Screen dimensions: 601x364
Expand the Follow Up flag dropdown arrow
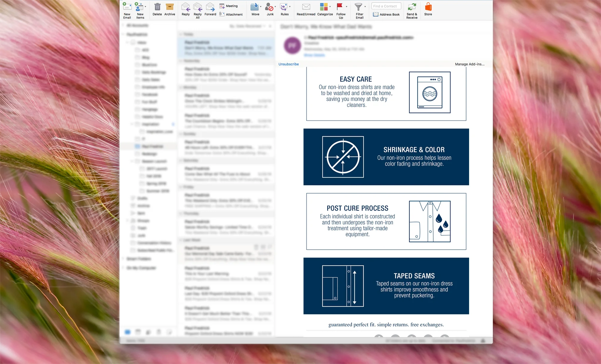(x=346, y=7)
